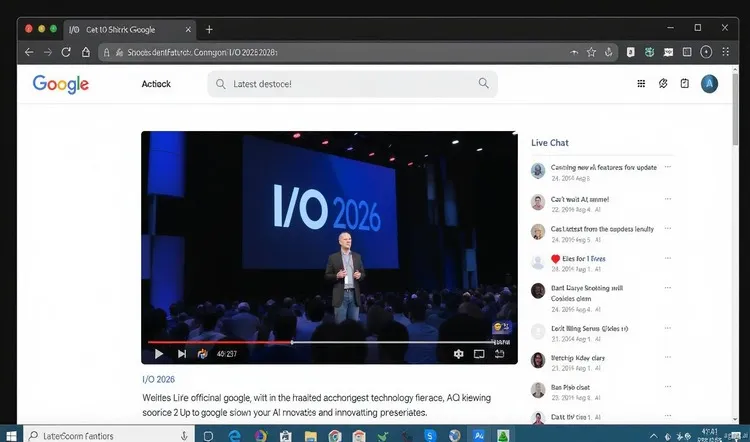Click the address bar URL text
This screenshot has height=442, width=750.
pos(202,53)
